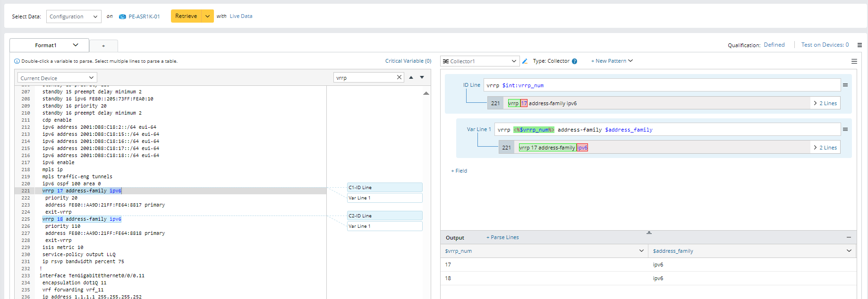
Task: Open the $address_family column dropdown
Action: (849, 251)
